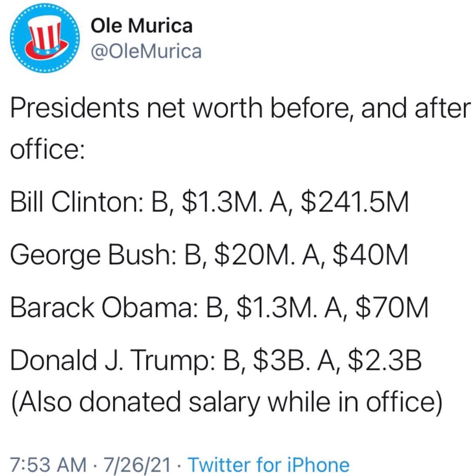Click the $2.3B figure
Viewport: 474px width, 476px height.
(384, 360)
